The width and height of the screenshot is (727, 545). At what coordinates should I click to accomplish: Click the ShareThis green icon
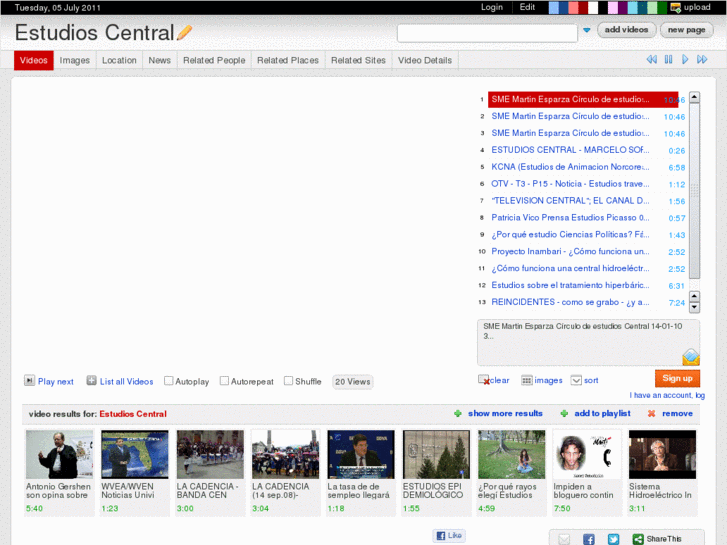(x=638, y=539)
